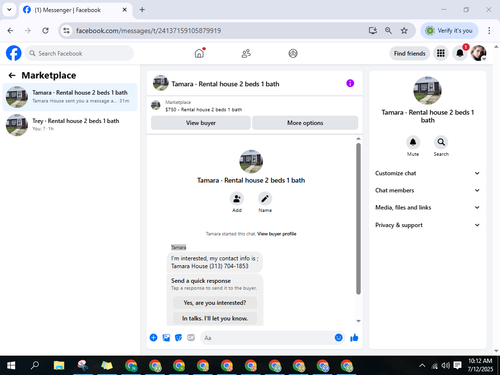Open the Windows Start menu
Screen dimensions: 500x375
pyautogui.click(x=11, y=366)
